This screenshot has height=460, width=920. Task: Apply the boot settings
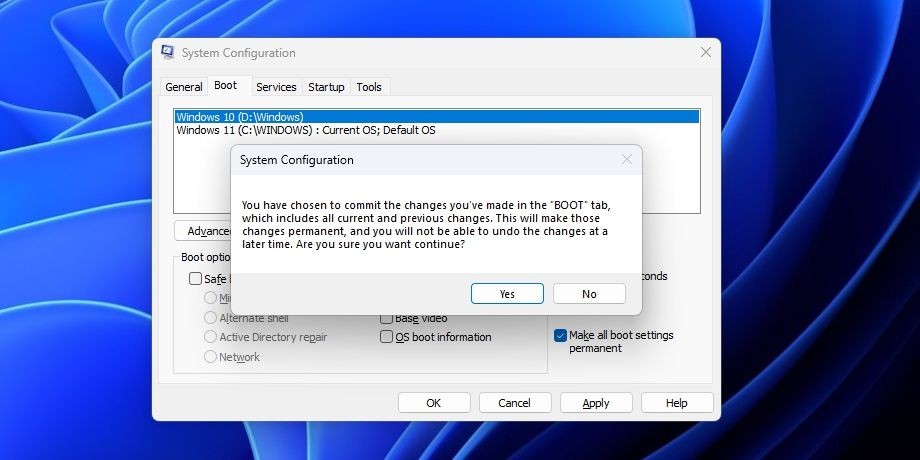(596, 403)
